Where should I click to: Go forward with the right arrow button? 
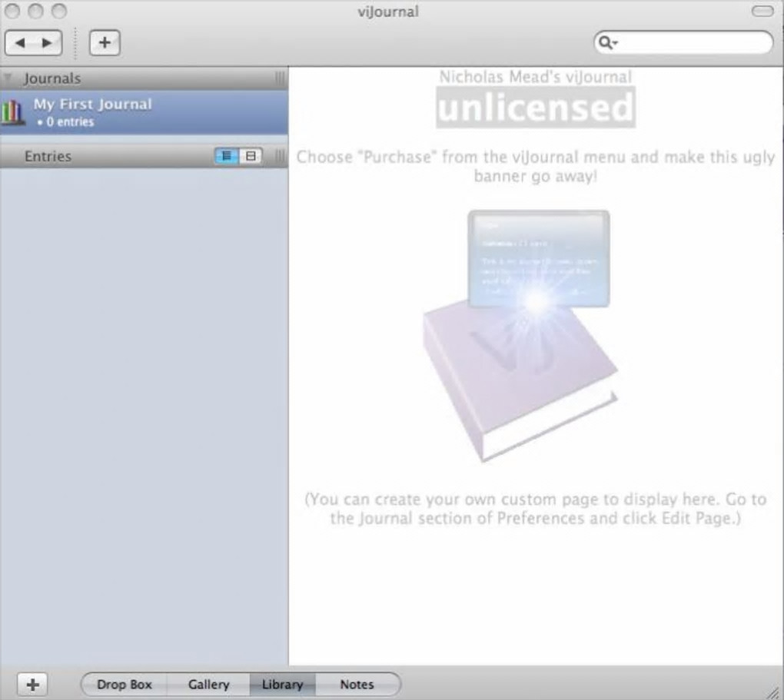(48, 43)
